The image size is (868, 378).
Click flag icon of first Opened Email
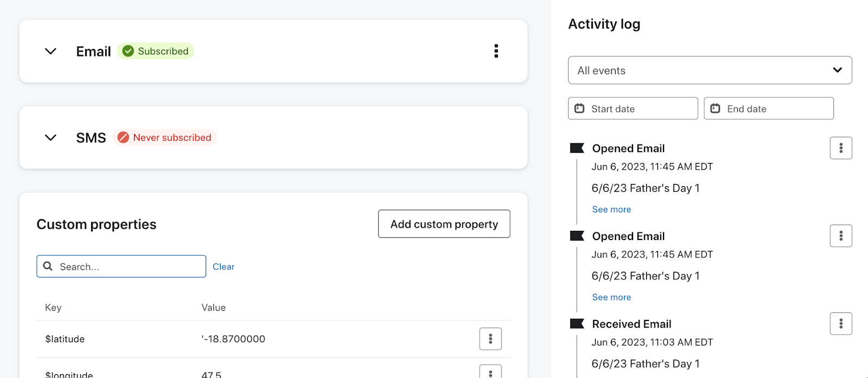pyautogui.click(x=577, y=148)
